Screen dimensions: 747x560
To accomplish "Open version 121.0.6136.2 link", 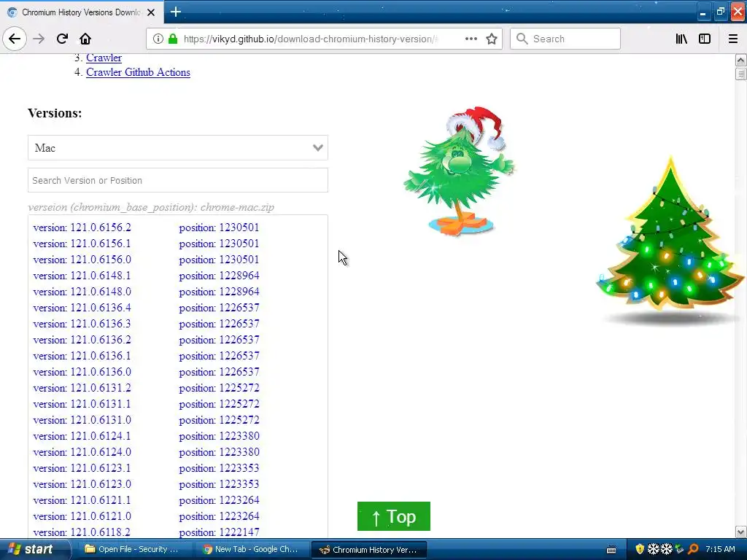I will pyautogui.click(x=82, y=340).
